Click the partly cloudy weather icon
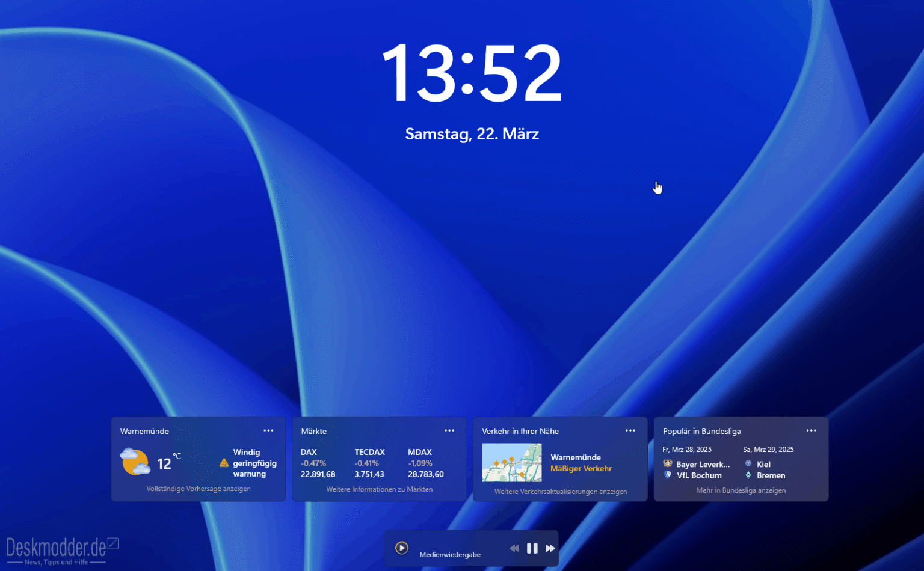The width and height of the screenshot is (924, 571). pyautogui.click(x=135, y=462)
